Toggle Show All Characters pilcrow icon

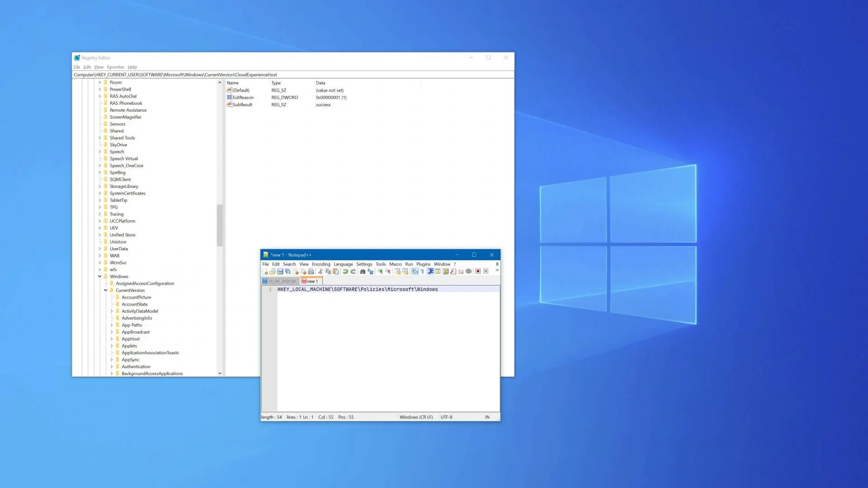[x=422, y=271]
